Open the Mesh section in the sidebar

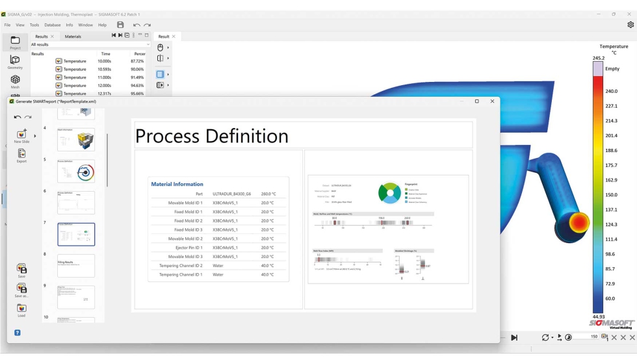point(15,81)
